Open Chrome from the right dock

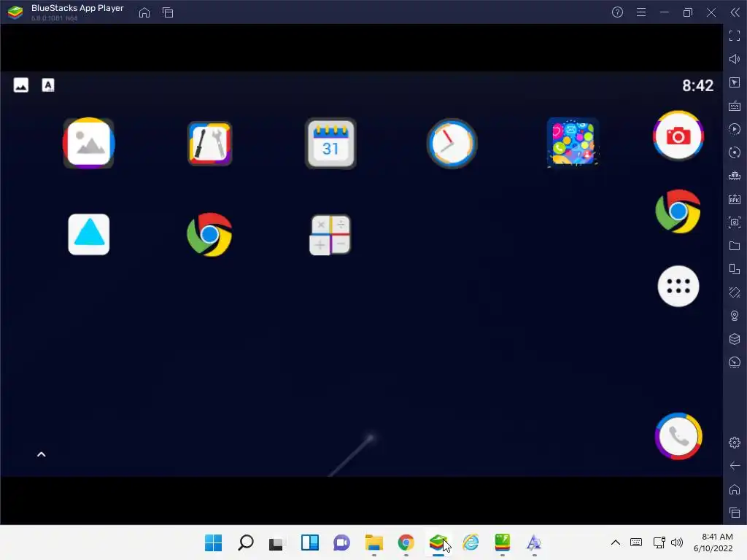(x=678, y=211)
